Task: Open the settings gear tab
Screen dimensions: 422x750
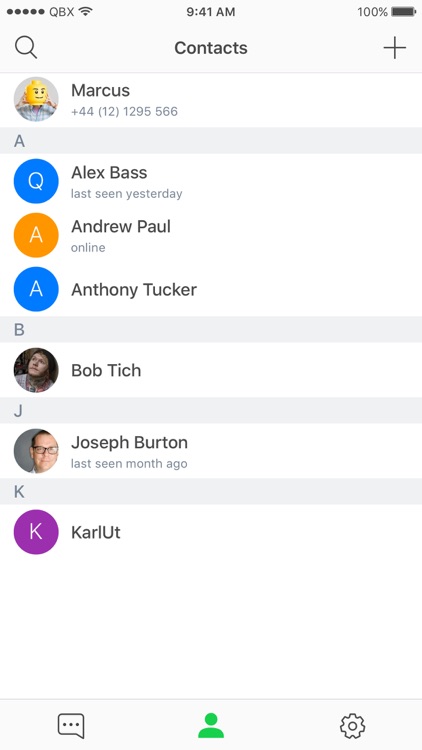Action: tap(353, 726)
